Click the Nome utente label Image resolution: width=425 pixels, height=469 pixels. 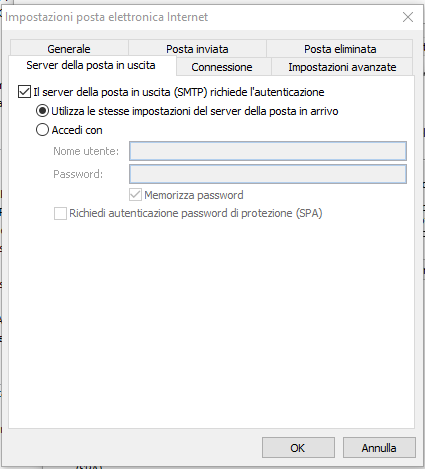(86, 151)
